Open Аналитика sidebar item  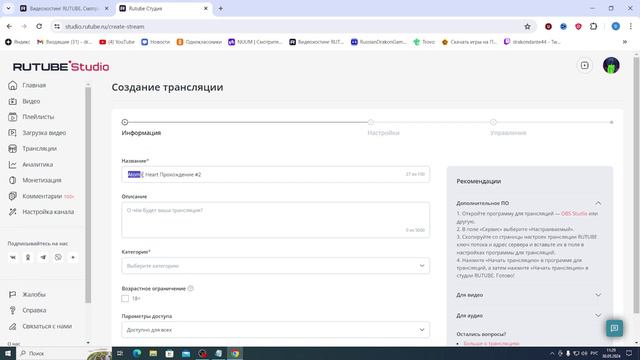pos(30,164)
